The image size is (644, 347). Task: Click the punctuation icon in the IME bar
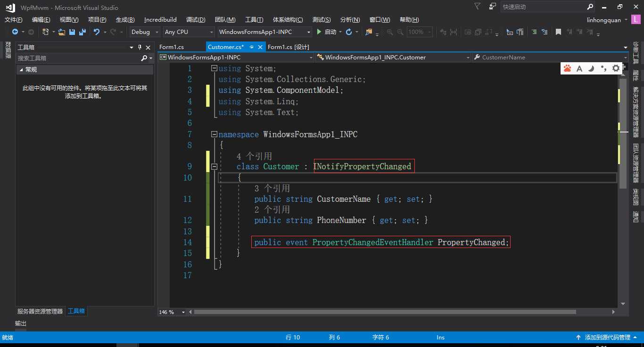click(603, 68)
